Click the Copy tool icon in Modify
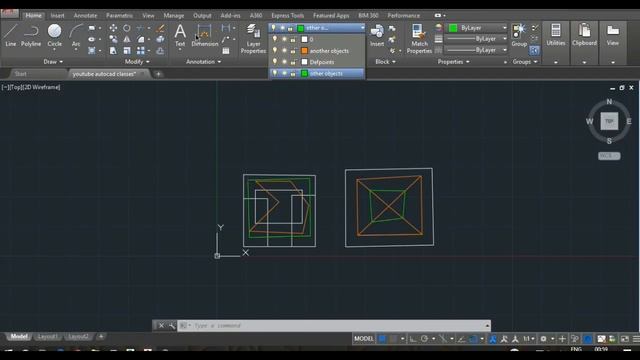The width and height of the screenshot is (640, 360). pos(113,39)
